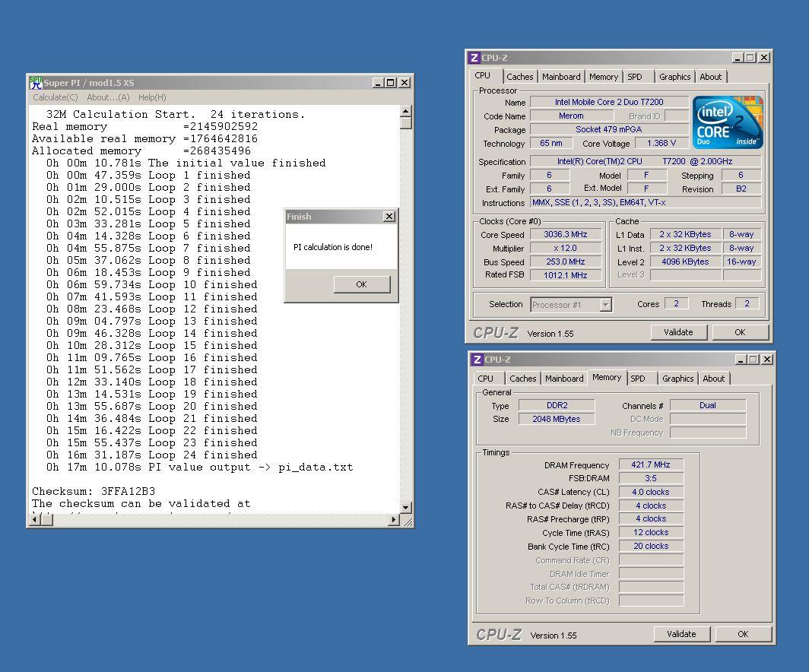Close the Super PI window

coord(405,83)
